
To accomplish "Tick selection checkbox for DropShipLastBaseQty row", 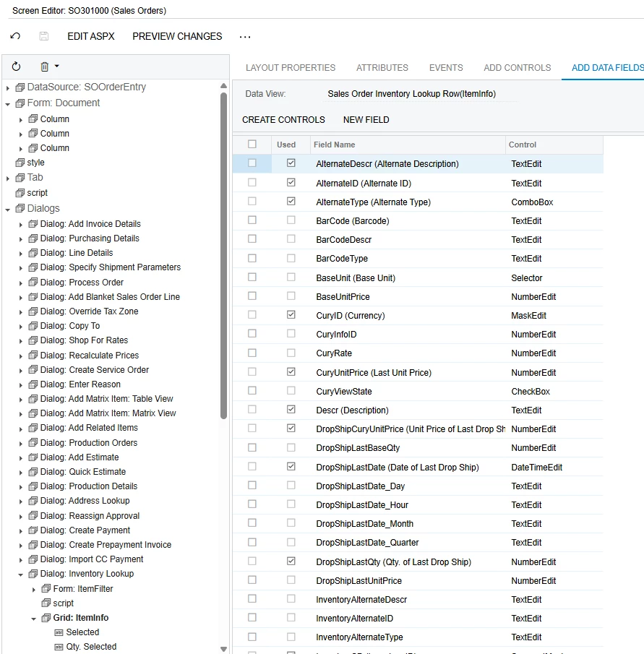I will (252, 447).
